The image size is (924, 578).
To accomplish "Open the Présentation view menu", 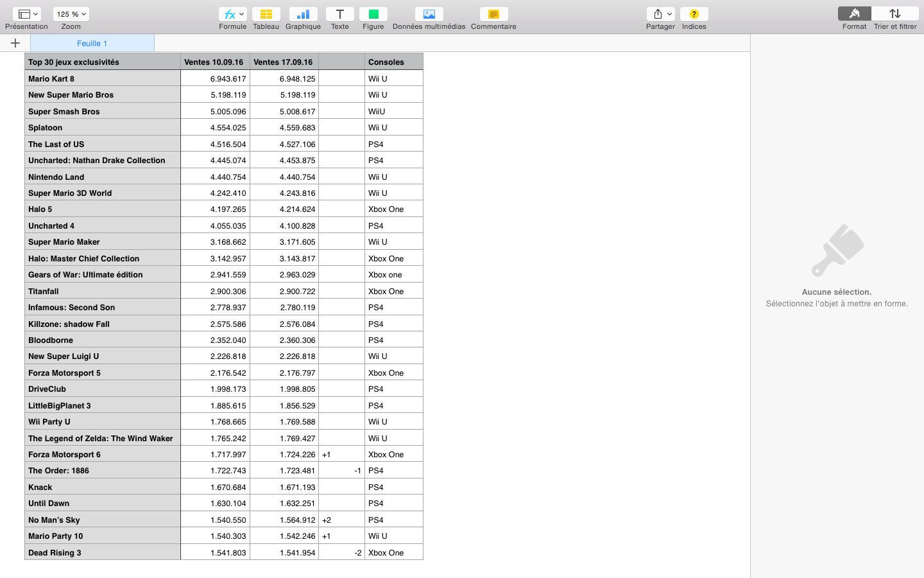I will (x=26, y=14).
